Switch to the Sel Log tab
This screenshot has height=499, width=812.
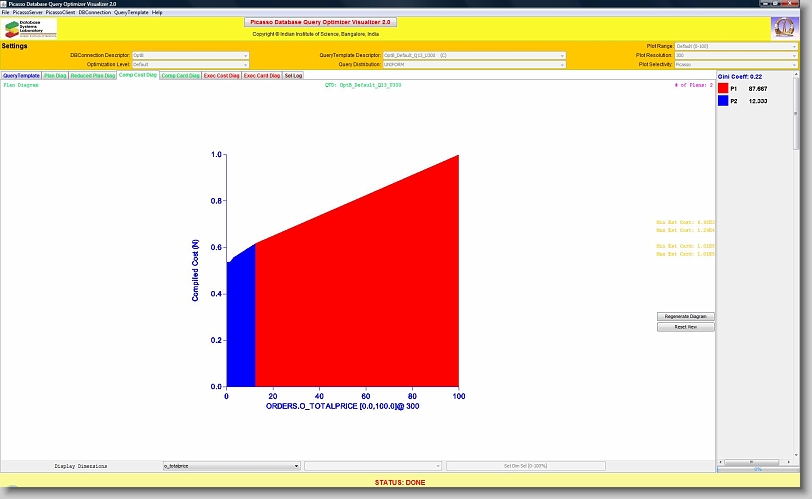pos(294,75)
